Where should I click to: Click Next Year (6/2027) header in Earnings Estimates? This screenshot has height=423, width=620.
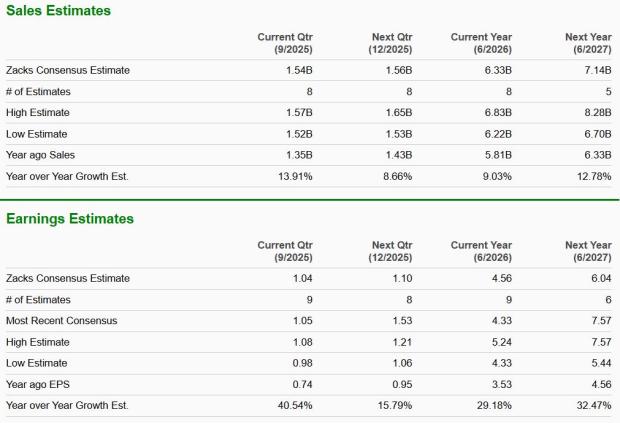[588, 250]
